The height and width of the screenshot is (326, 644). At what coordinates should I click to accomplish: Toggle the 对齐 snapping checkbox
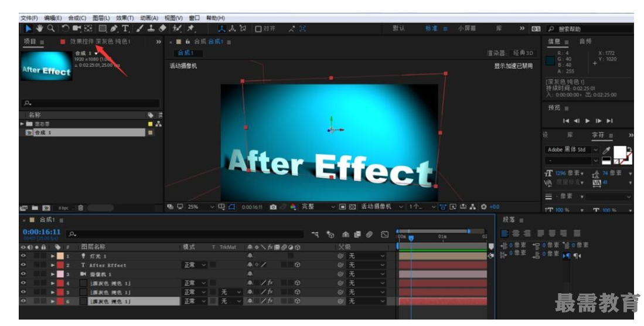pos(258,29)
